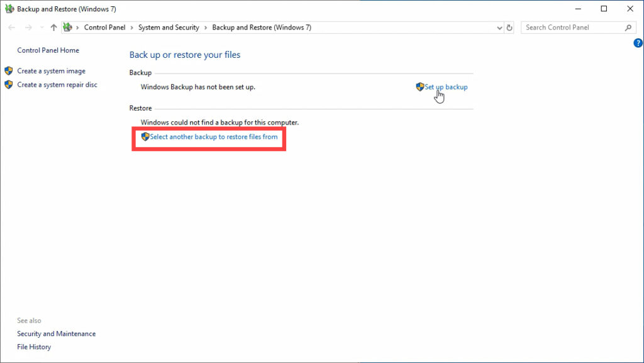Click the 'Restore' section label
This screenshot has height=363, width=644.
tap(140, 108)
